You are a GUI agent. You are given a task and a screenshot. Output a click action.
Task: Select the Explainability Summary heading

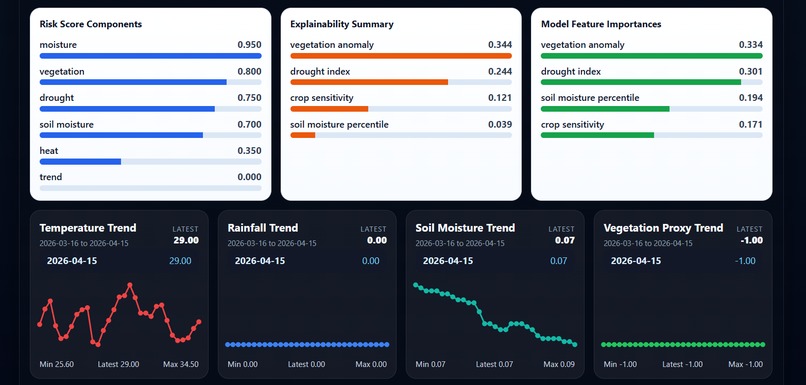[342, 24]
